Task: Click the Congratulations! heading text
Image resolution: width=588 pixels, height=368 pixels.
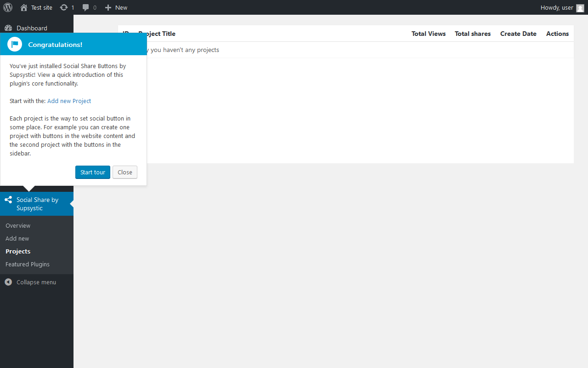Action: [55, 45]
